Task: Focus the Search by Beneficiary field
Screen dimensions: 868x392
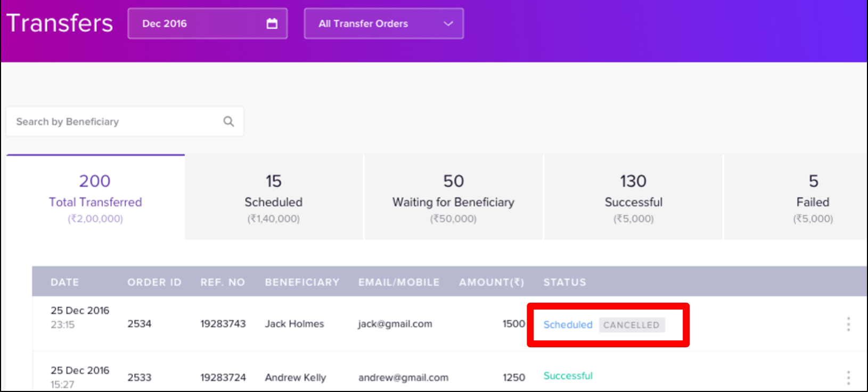Action: 125,121
